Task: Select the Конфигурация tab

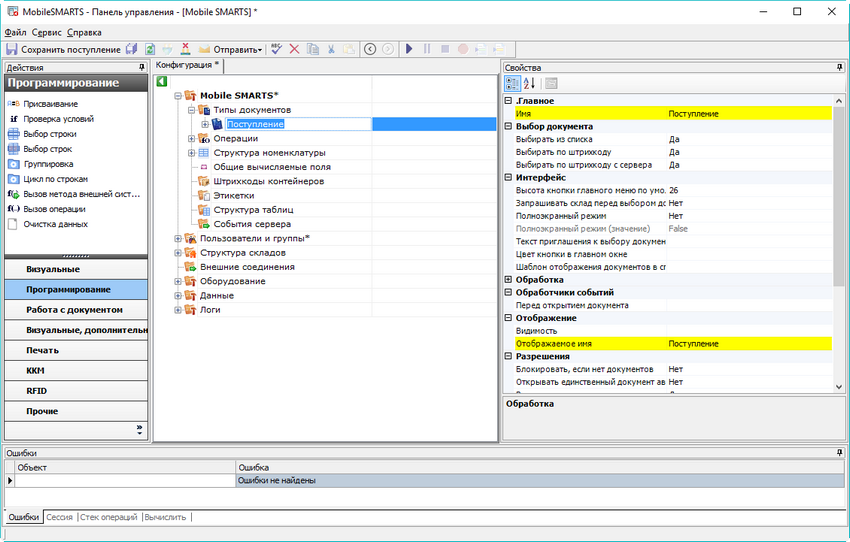Action: pyautogui.click(x=188, y=65)
